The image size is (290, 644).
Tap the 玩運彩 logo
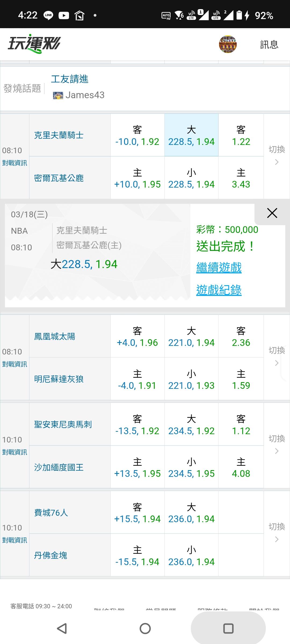coord(34,44)
